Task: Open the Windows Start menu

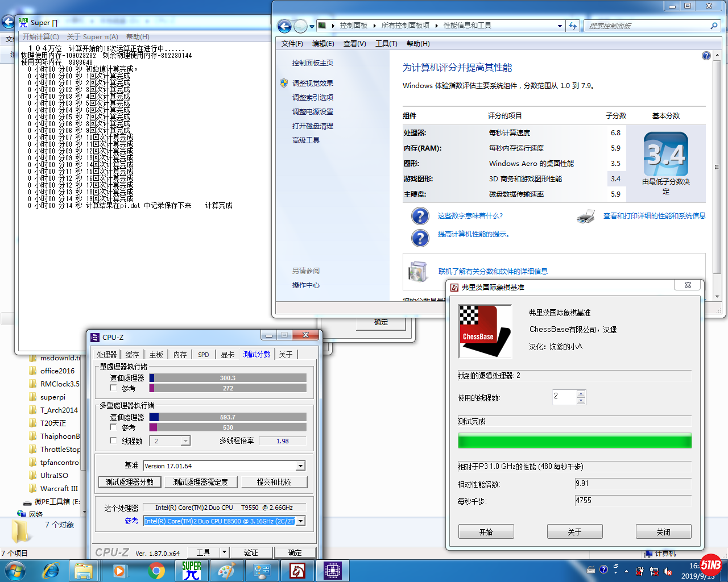Action: 14,570
